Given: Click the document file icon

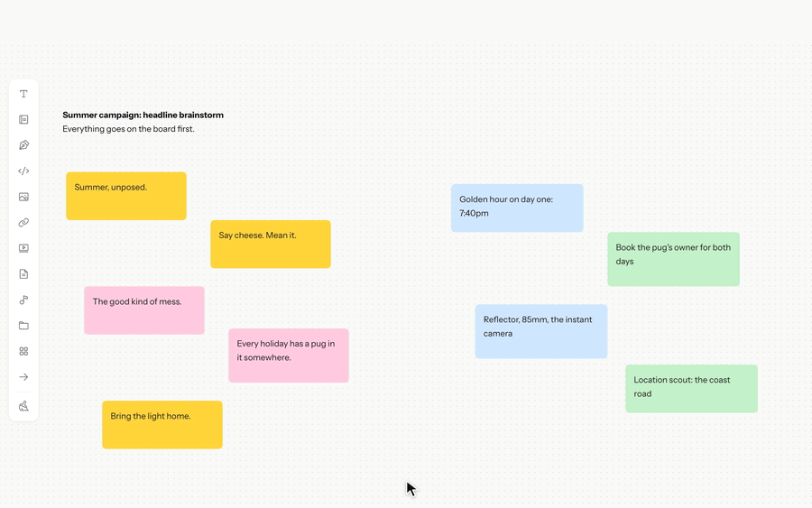Looking at the screenshot, I should 23,274.
